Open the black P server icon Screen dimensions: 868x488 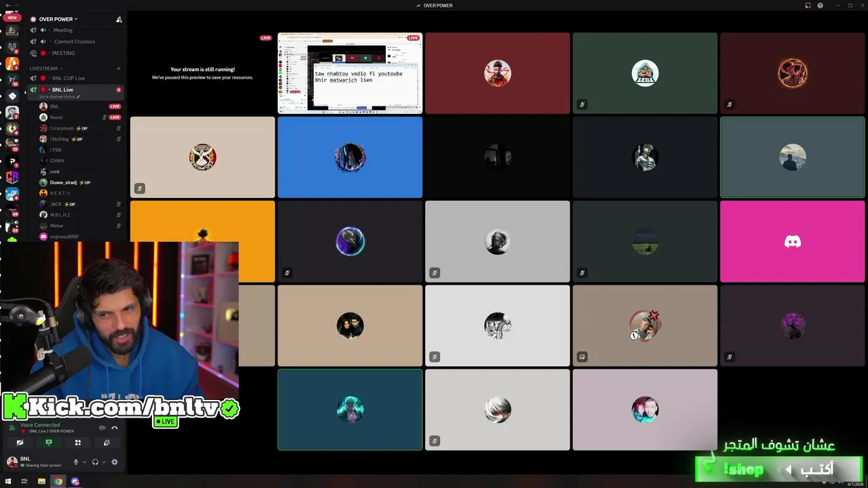(x=12, y=161)
